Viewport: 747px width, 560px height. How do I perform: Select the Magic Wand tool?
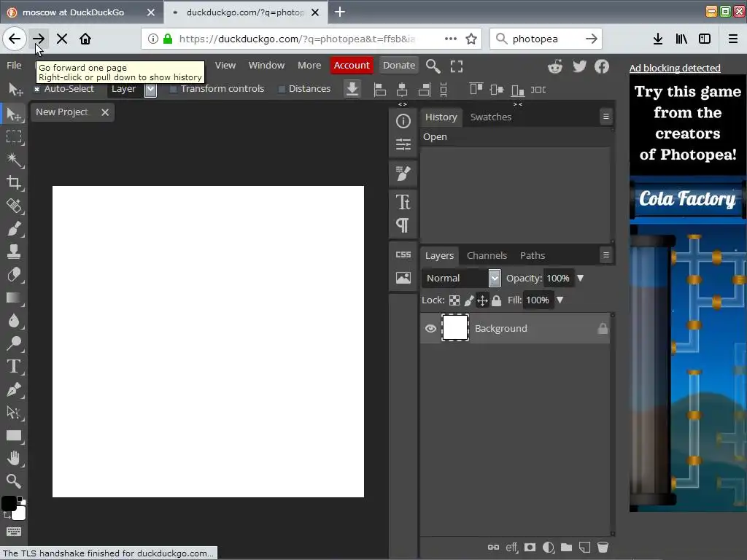point(14,160)
